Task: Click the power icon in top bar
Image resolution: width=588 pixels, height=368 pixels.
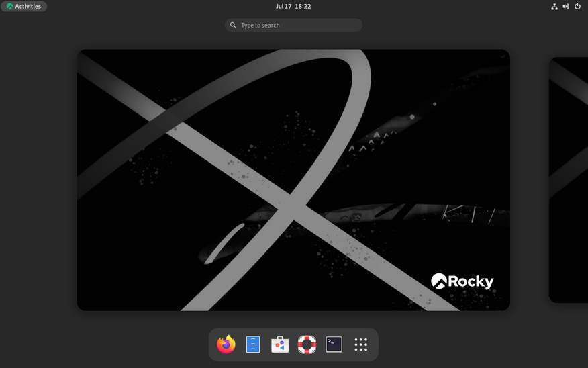Action: click(x=577, y=7)
